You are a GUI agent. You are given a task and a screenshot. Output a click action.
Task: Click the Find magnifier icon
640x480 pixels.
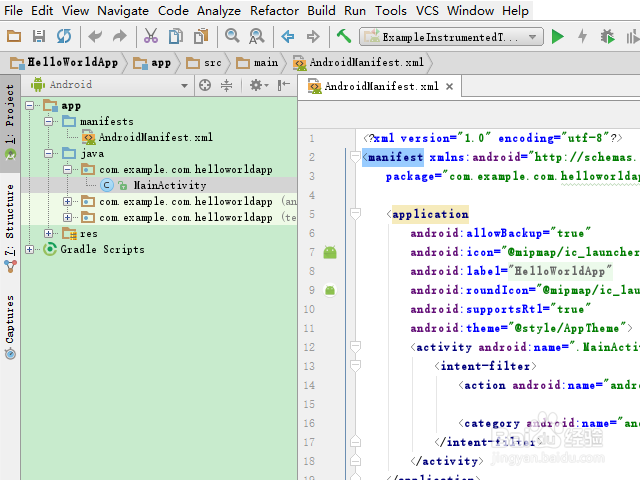pyautogui.click(x=232, y=36)
